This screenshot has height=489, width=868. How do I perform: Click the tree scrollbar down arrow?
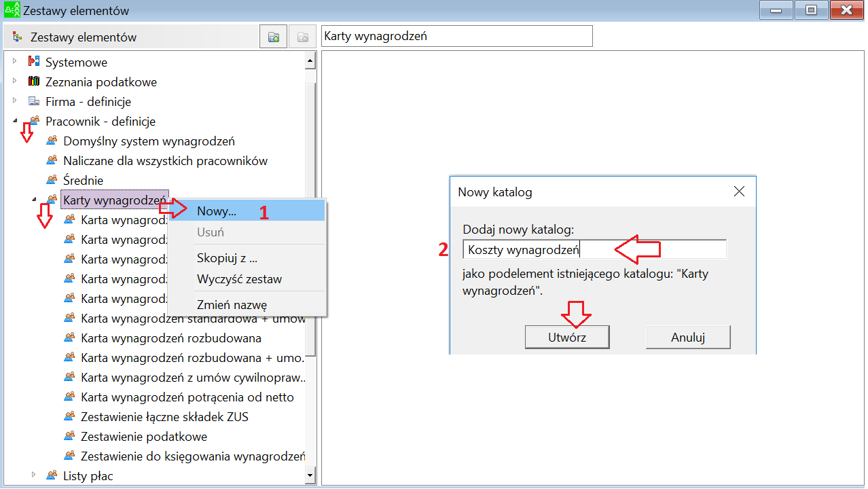tap(310, 475)
